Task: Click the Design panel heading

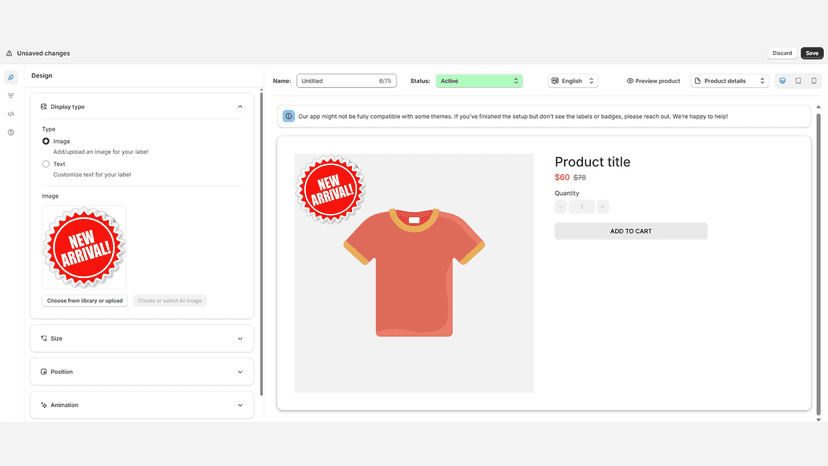Action: pyautogui.click(x=42, y=76)
